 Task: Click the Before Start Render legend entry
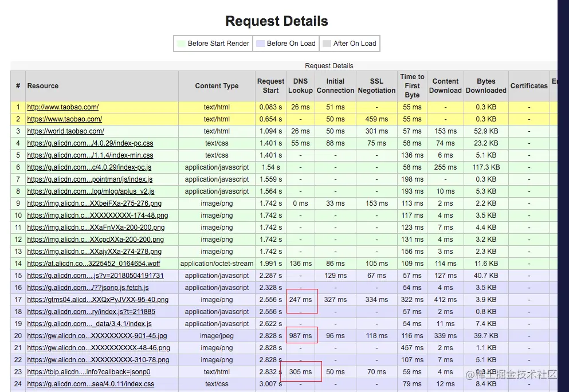tap(213, 44)
